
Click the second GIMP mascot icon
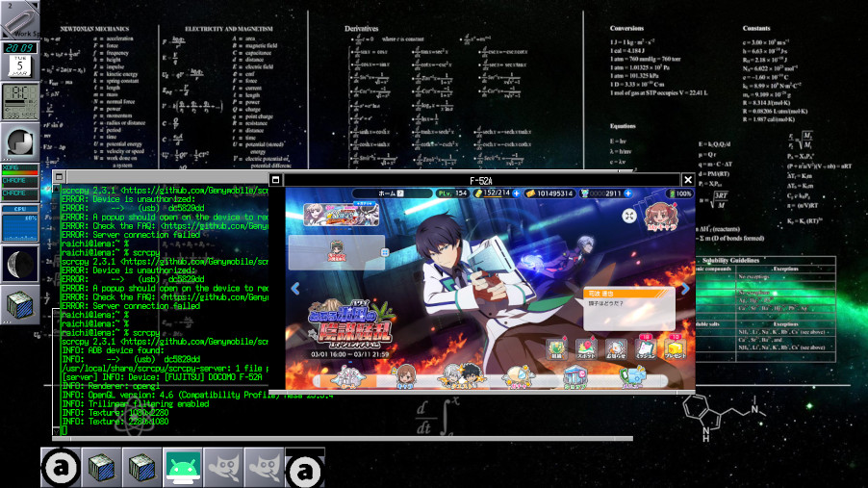point(265,468)
